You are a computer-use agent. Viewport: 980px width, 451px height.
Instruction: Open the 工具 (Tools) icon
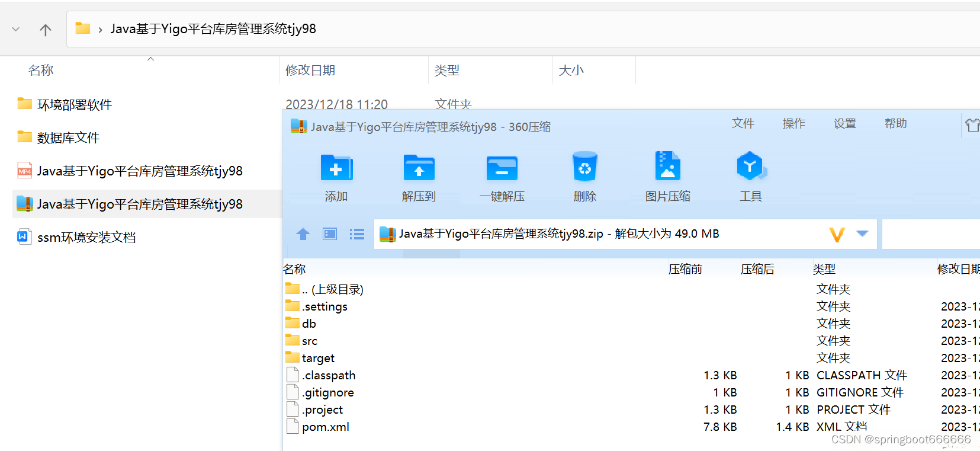(x=751, y=167)
